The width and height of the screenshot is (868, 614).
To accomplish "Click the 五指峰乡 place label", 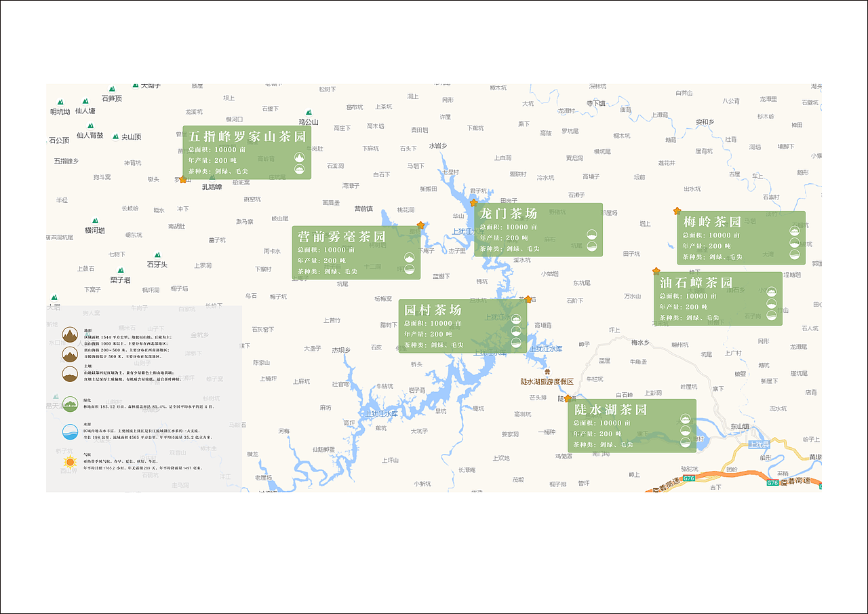I will [x=66, y=161].
